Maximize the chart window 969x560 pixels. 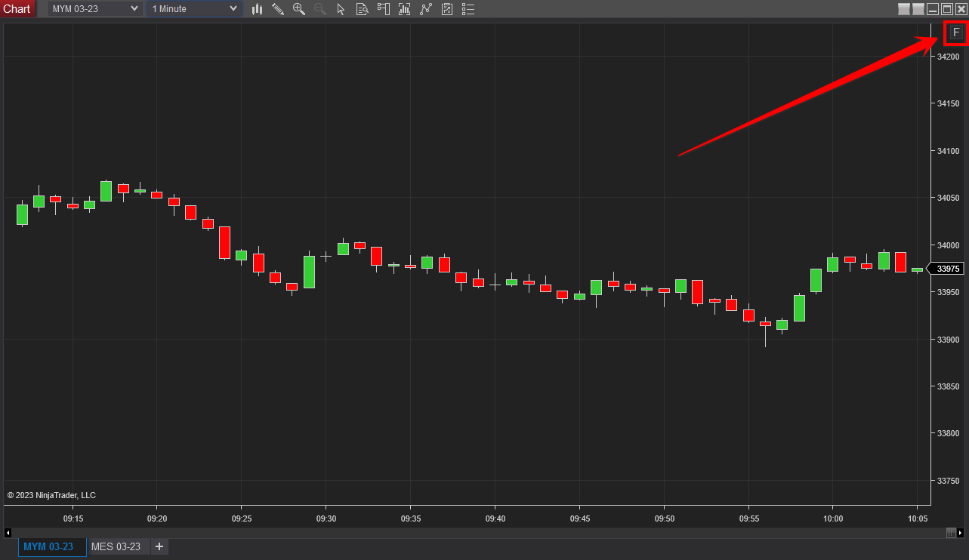click(x=947, y=9)
